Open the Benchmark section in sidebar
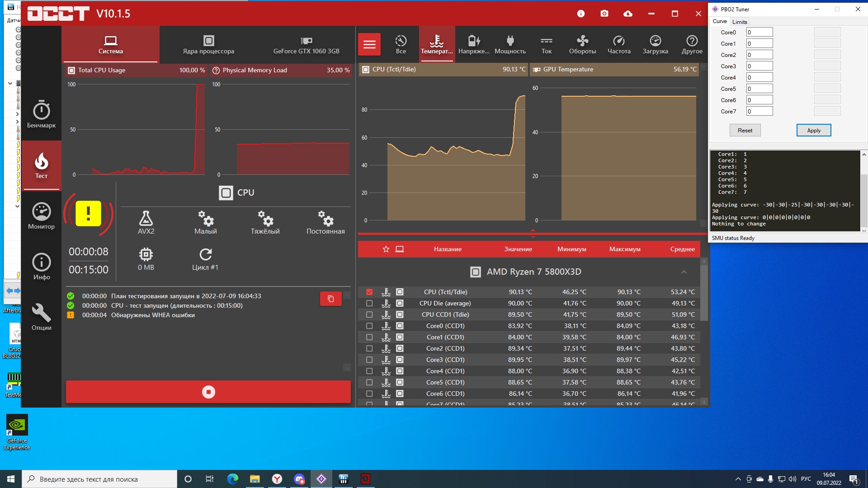The width and height of the screenshot is (868, 488). [x=41, y=115]
